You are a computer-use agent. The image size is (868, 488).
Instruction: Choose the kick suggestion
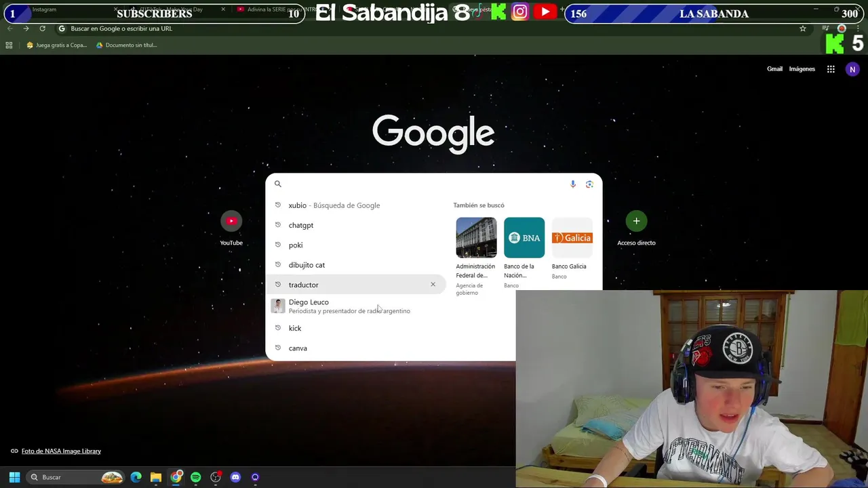tap(356, 328)
